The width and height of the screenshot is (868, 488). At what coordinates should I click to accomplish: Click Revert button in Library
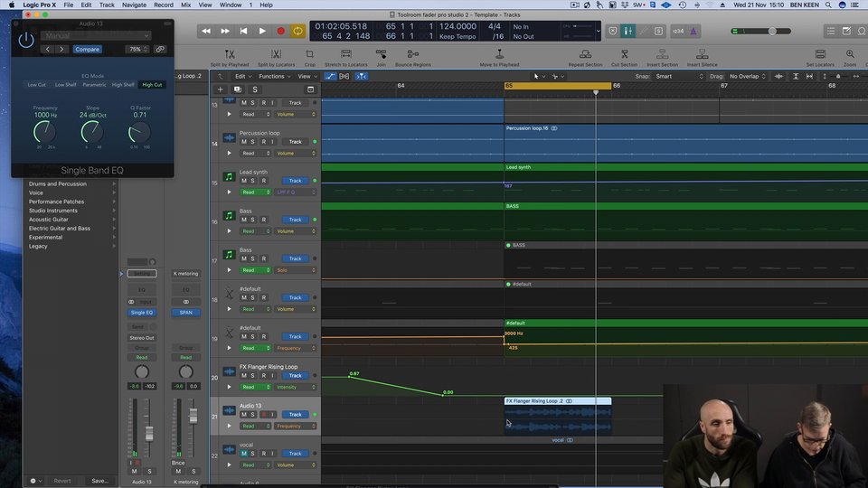pyautogui.click(x=62, y=481)
